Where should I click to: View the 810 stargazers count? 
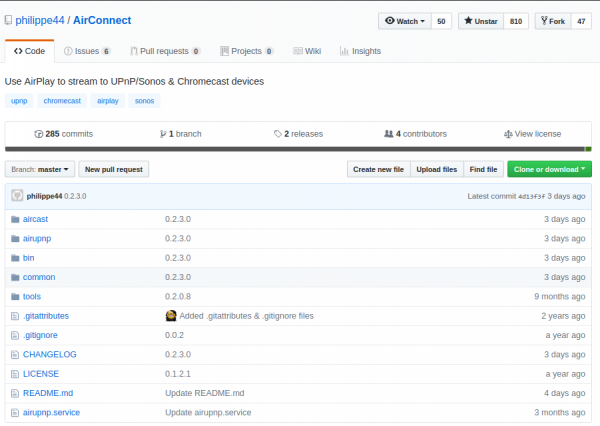point(516,21)
